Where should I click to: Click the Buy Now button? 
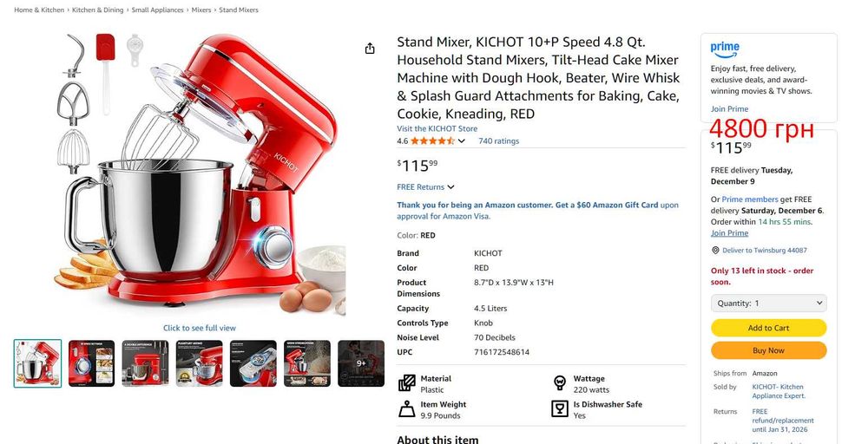(769, 350)
